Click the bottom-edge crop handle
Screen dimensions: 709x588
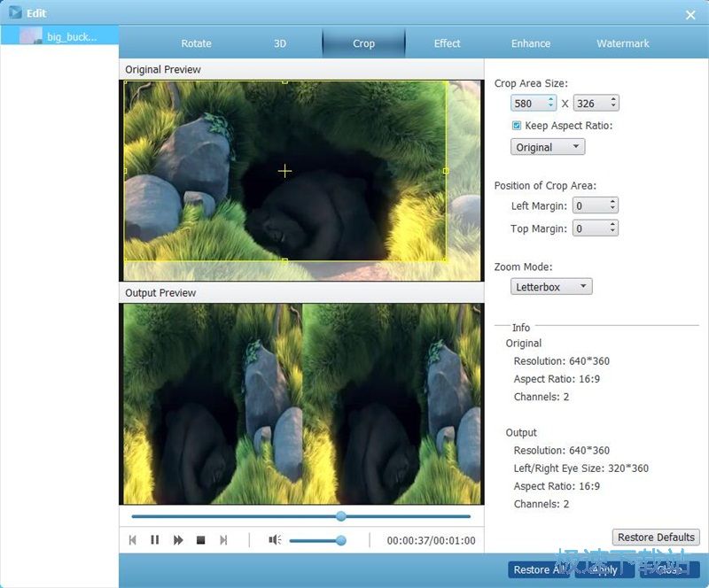pos(284,260)
